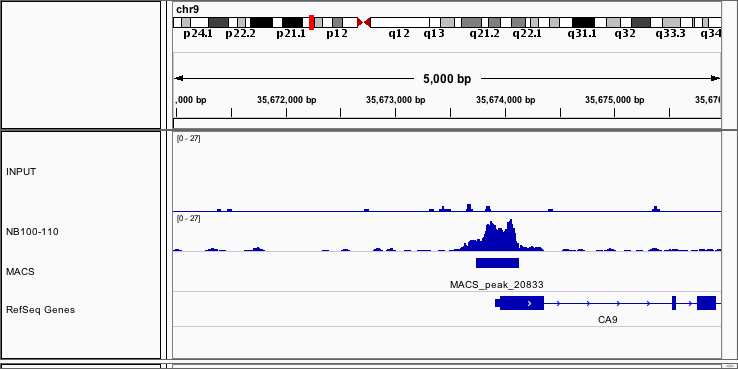This screenshot has width=738, height=369.
Task: Click the 5,000 bp span label
Action: pyautogui.click(x=447, y=79)
